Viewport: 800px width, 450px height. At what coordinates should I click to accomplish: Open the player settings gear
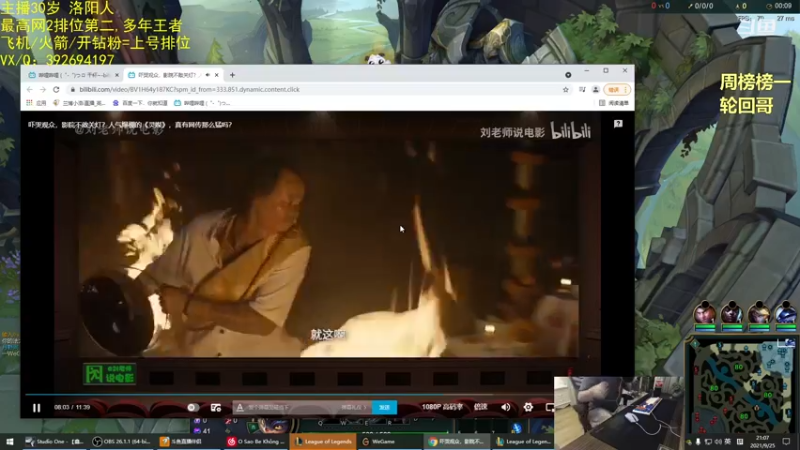pyautogui.click(x=528, y=407)
